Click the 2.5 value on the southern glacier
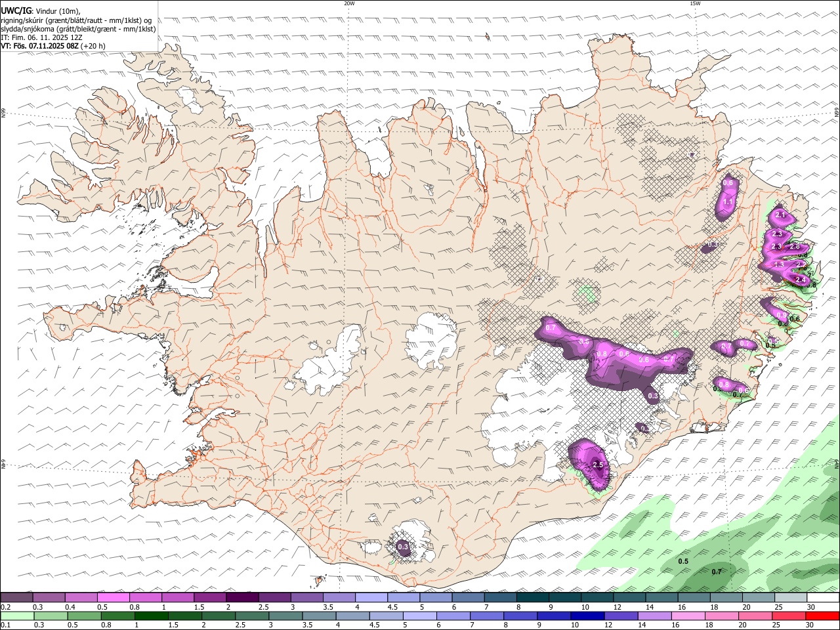 (x=598, y=465)
